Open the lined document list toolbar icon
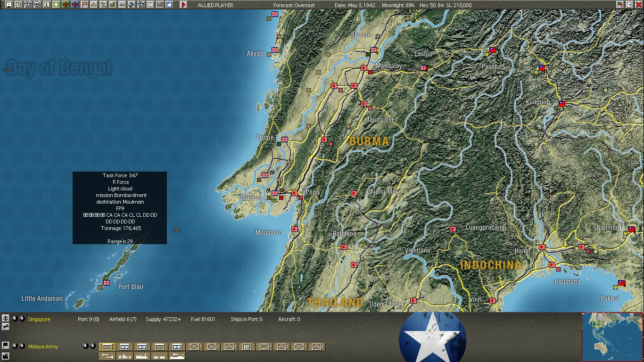 tap(18, 5)
